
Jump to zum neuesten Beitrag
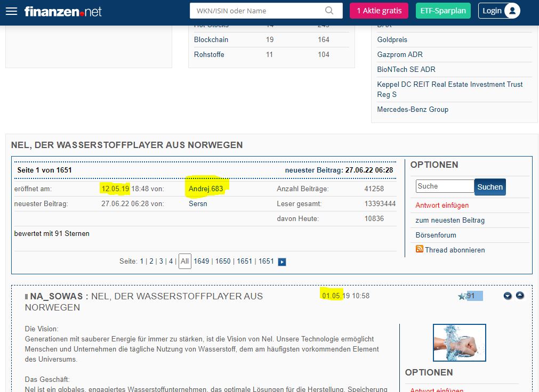450,220
